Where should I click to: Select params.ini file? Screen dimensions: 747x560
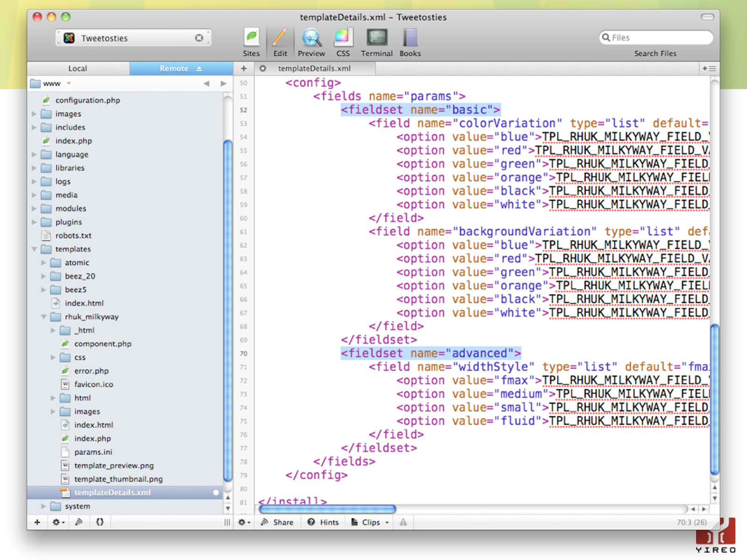(x=93, y=452)
